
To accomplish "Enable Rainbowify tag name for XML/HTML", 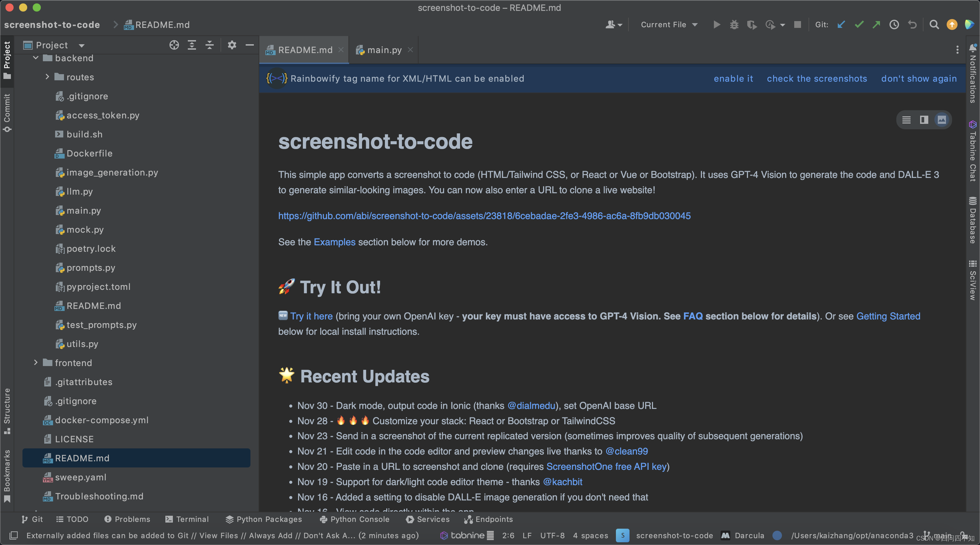I will [733, 79].
